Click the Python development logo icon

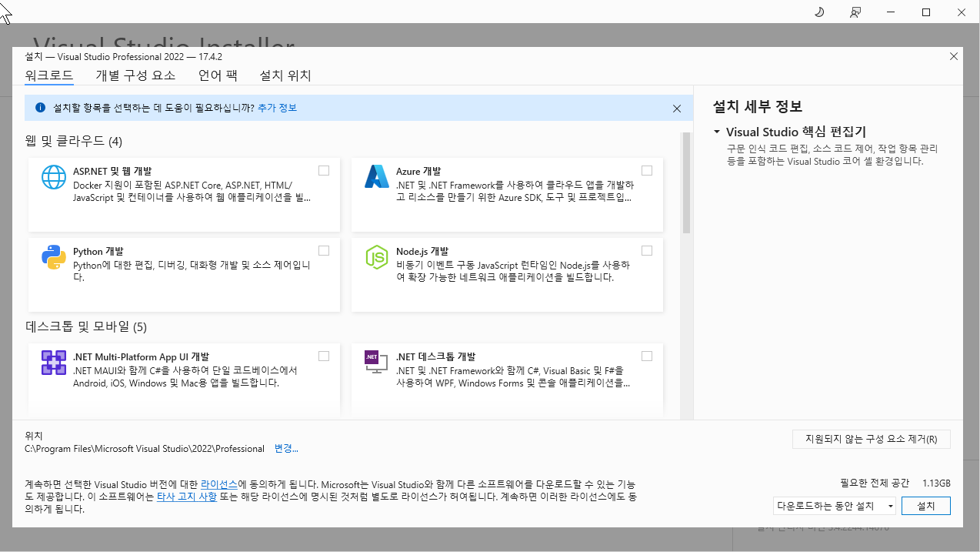click(x=54, y=257)
